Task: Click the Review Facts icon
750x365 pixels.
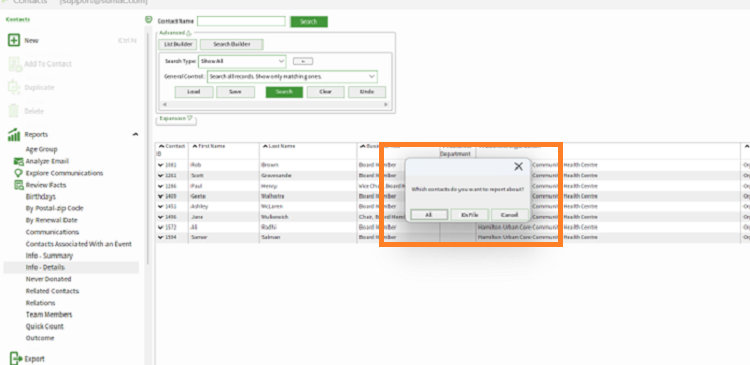Action: tap(19, 185)
